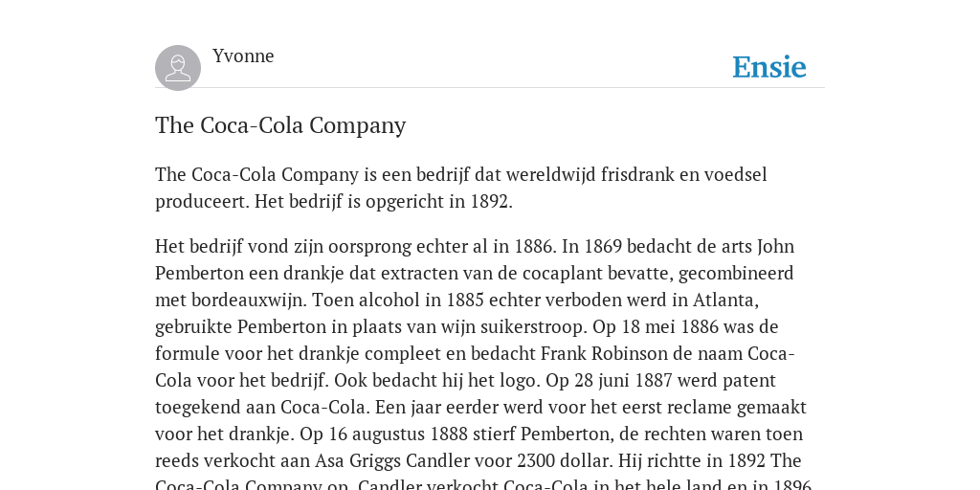This screenshot has width=980, height=490.
Task: Click the horizontal divider line below the header
Action: tap(490, 88)
